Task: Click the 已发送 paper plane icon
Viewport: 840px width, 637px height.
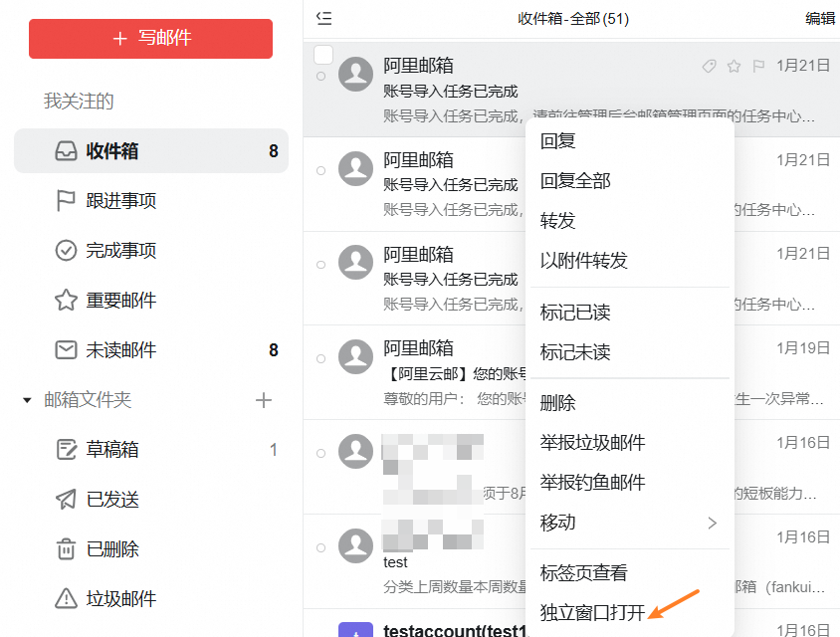Action: pos(66,500)
